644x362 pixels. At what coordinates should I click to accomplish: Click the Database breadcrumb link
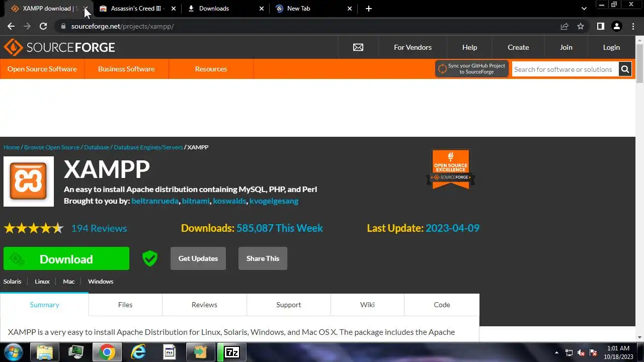point(97,147)
